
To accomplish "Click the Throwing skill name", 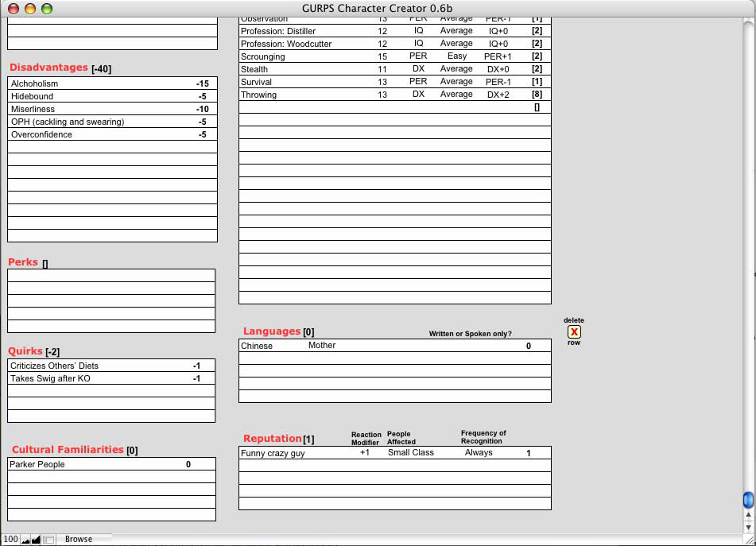I will coord(258,95).
